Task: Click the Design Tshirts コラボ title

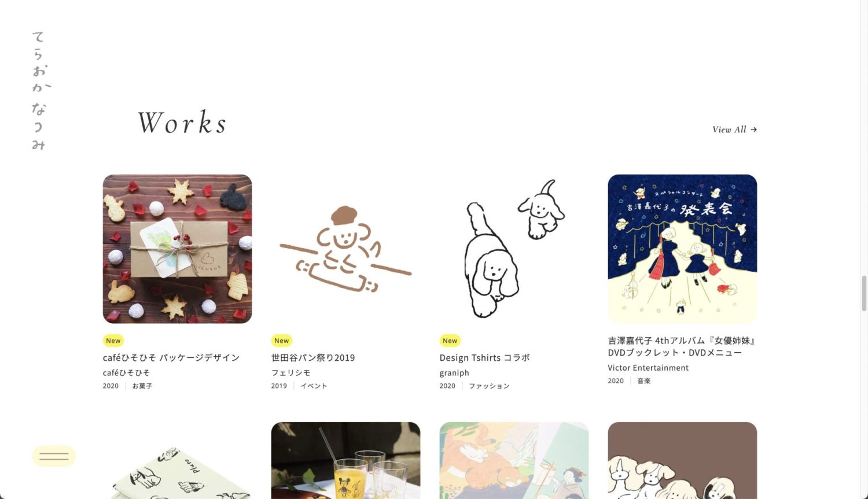Action: point(484,357)
